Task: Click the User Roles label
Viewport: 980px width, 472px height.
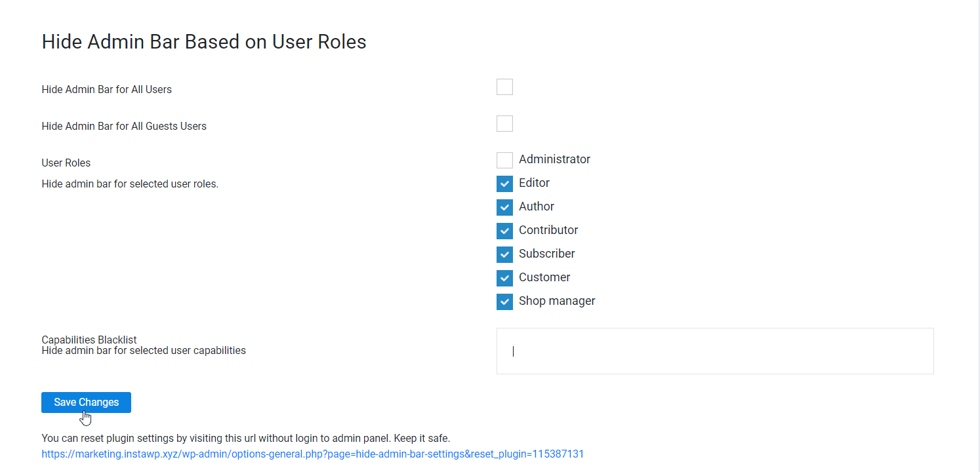Action: click(66, 163)
